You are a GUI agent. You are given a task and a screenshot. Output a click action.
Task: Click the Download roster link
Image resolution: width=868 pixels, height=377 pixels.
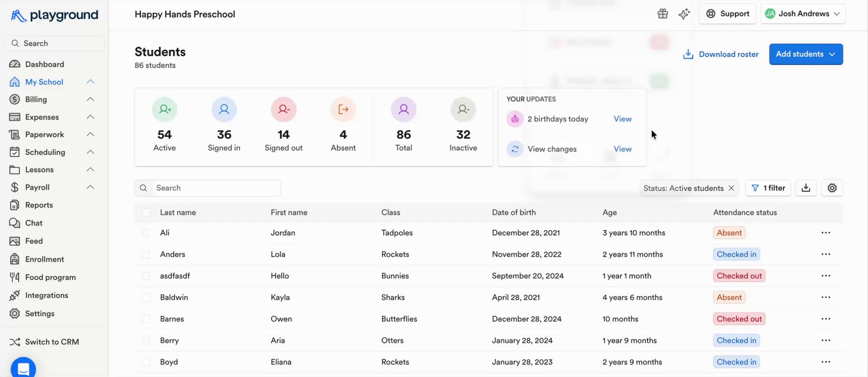(721, 54)
